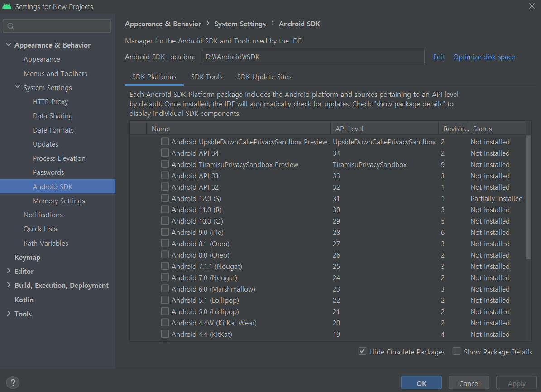Click Appearance & Behavior breadcrumb
541x392 pixels.
[x=163, y=24]
